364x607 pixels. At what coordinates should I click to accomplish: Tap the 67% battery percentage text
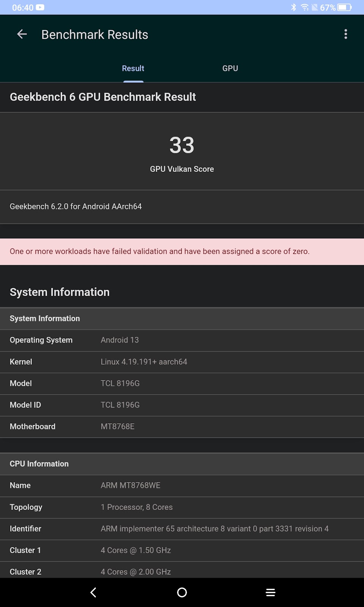pos(328,8)
